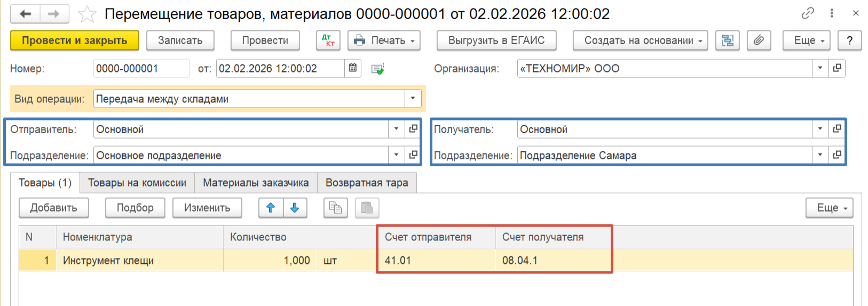Select recipient account cell 08.04.1

[554, 261]
